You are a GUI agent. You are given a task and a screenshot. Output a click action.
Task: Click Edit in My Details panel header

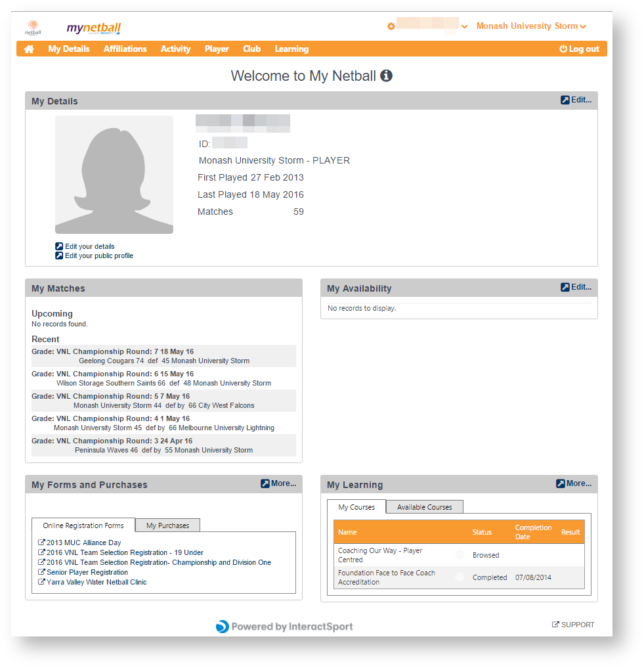coord(576,100)
